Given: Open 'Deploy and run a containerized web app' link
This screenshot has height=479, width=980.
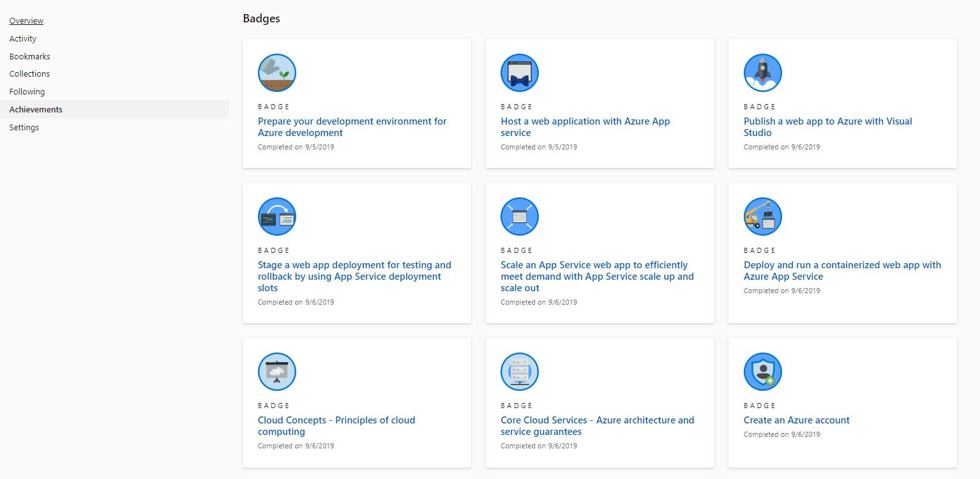Looking at the screenshot, I should [x=843, y=271].
